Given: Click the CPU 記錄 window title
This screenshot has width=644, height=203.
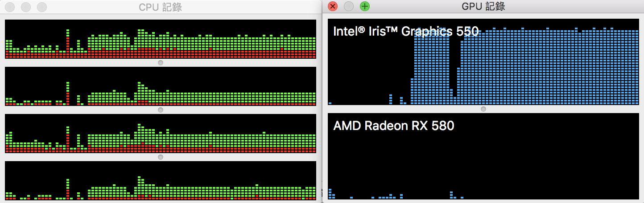Looking at the screenshot, I should click(x=160, y=7).
